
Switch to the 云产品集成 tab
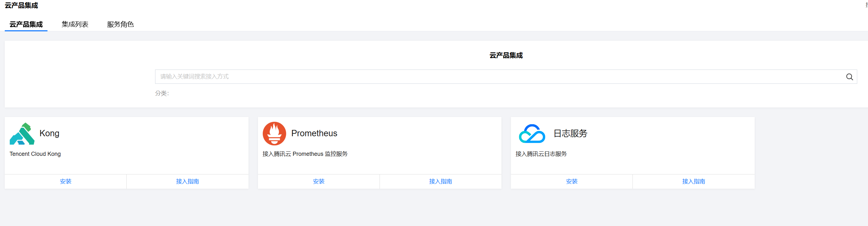(26, 24)
